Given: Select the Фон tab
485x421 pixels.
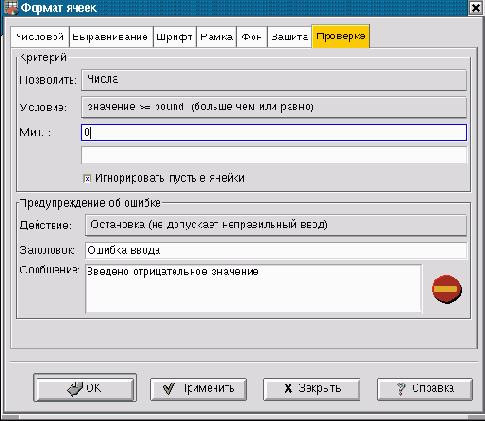Looking at the screenshot, I should click(x=252, y=37).
